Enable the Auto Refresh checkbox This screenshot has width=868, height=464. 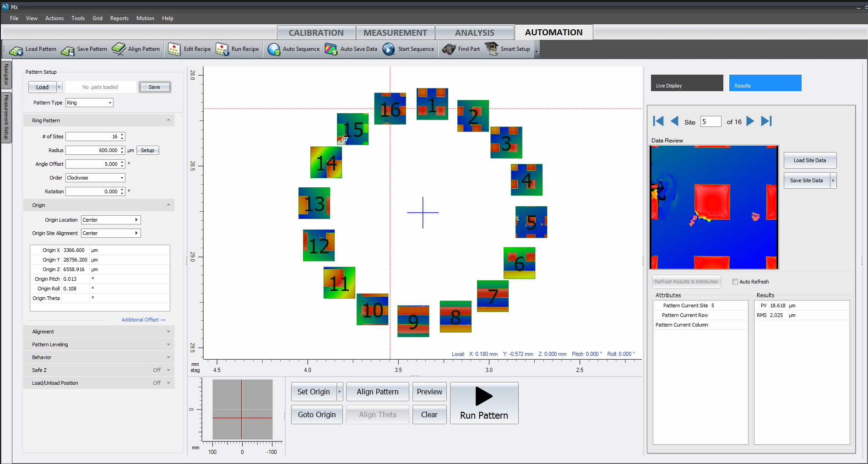[x=735, y=282]
